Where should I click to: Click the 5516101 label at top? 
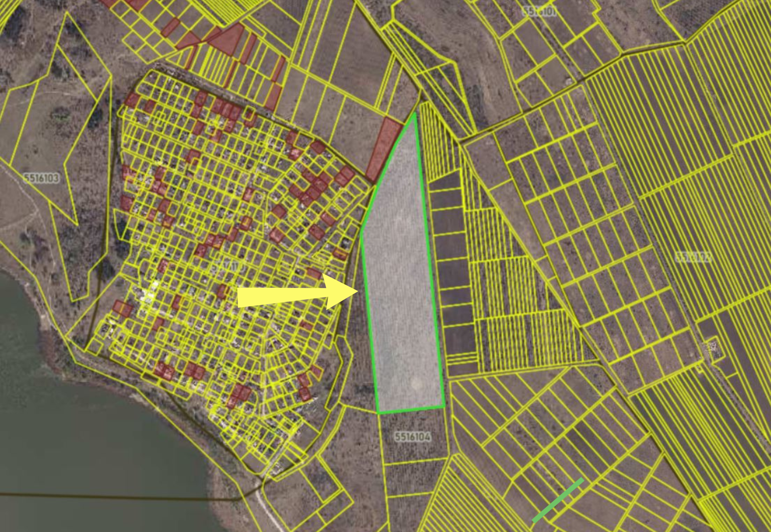tap(540, 11)
